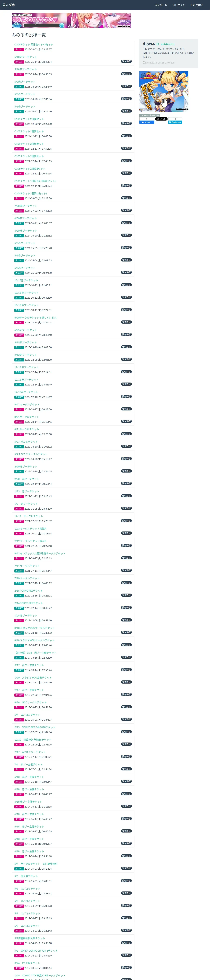Open the top EXNOA banner advertisement

[71, 21]
